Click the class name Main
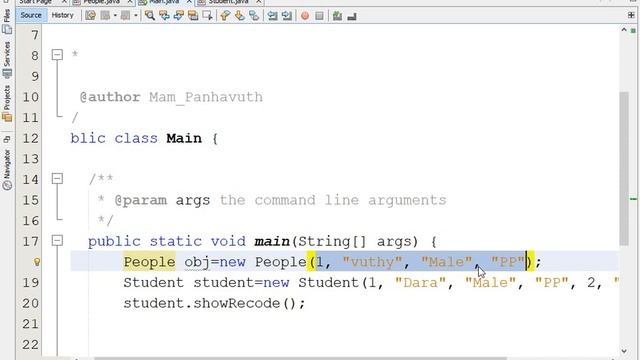The image size is (640, 360). tap(184, 138)
